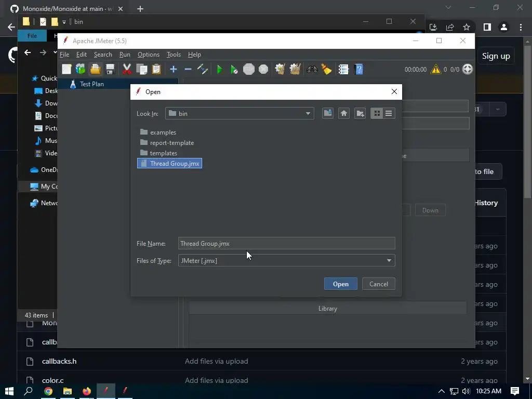
Task: Click the New test plan icon in JMeter toolbar
Action: pyautogui.click(x=66, y=69)
